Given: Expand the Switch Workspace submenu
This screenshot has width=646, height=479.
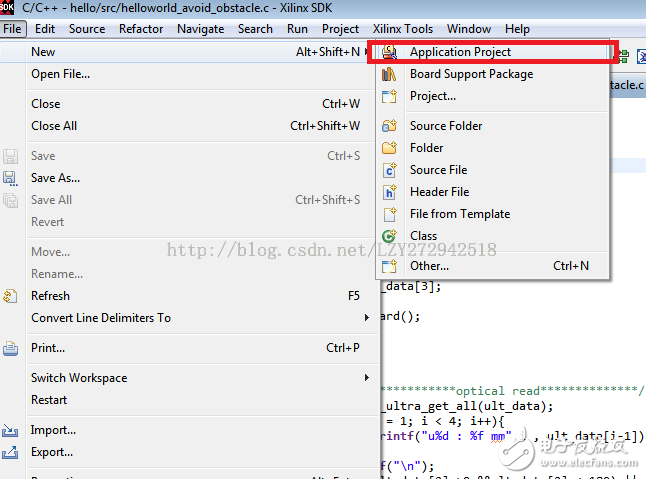Looking at the screenshot, I should tap(367, 378).
